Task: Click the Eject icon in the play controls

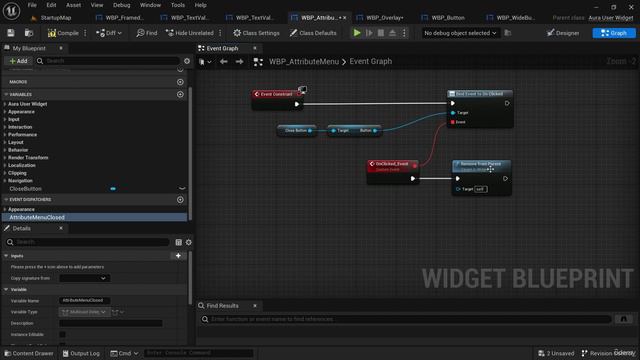Action: coord(392,33)
